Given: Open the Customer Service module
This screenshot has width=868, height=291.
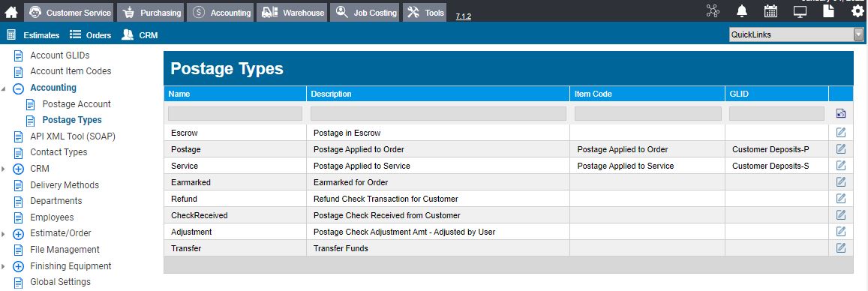Looking at the screenshot, I should (68, 12).
